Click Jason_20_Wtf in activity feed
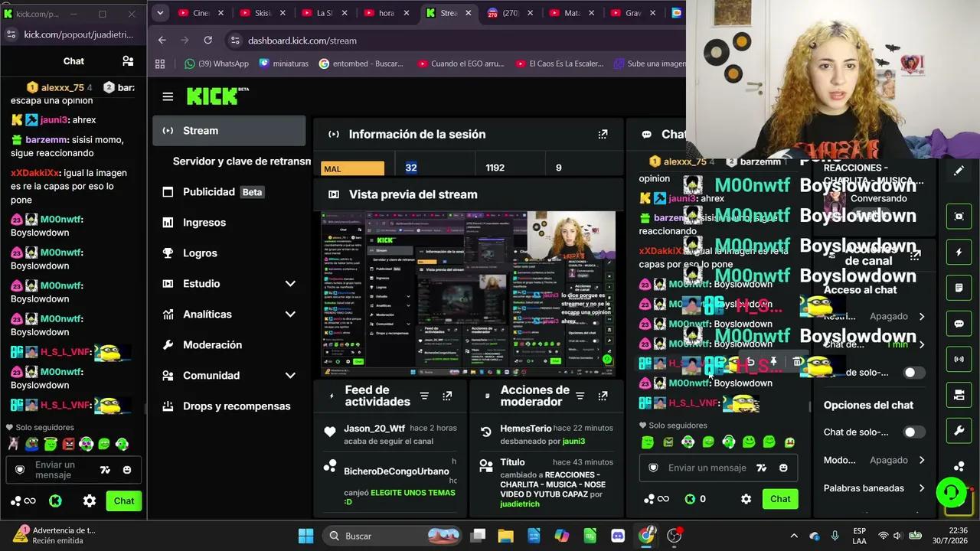Viewport: 980px width, 551px height. [x=374, y=429]
